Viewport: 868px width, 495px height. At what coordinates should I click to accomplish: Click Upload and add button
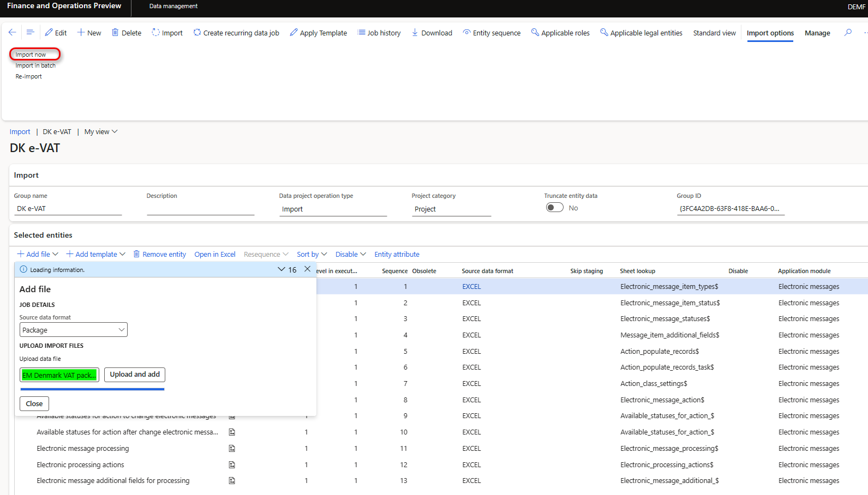tap(135, 375)
